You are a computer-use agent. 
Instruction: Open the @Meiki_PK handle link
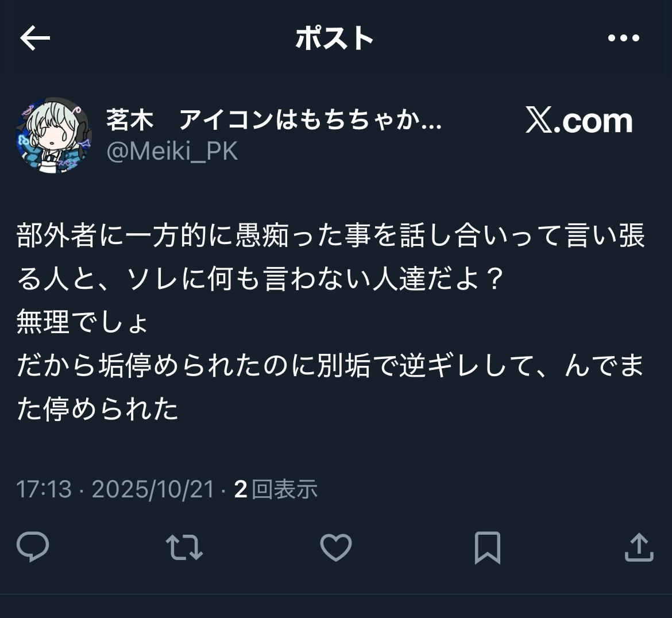[x=172, y=151]
